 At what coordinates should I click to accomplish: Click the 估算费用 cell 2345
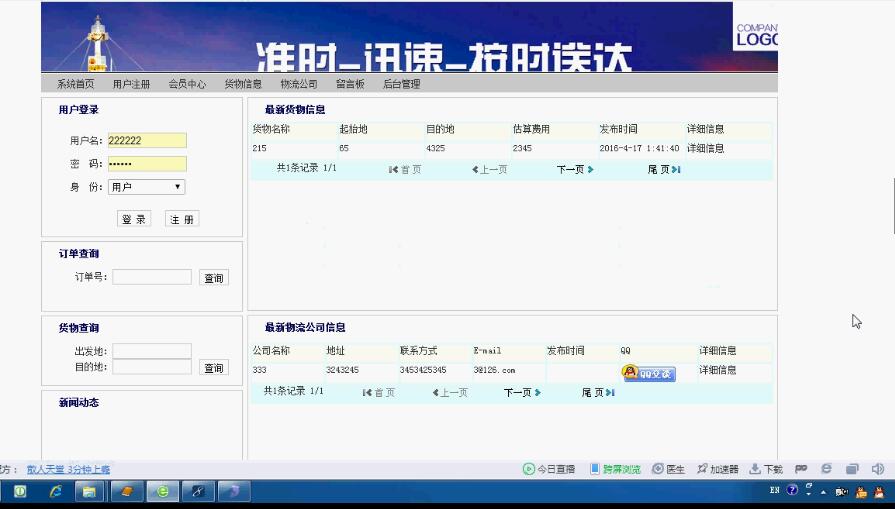point(522,148)
